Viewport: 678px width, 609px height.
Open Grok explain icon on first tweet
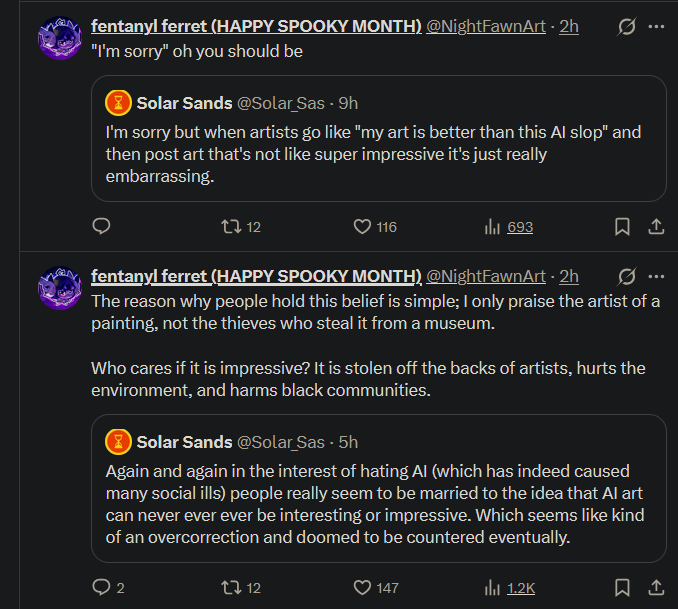click(x=626, y=27)
